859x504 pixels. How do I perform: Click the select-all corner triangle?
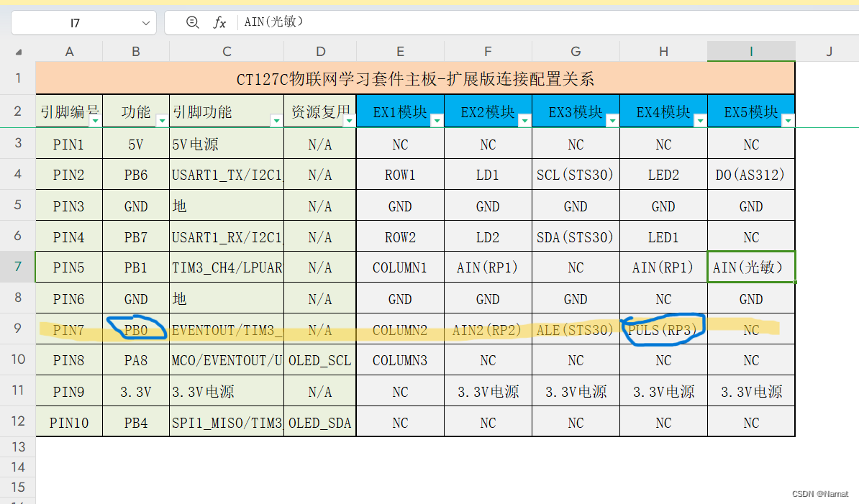(18, 52)
